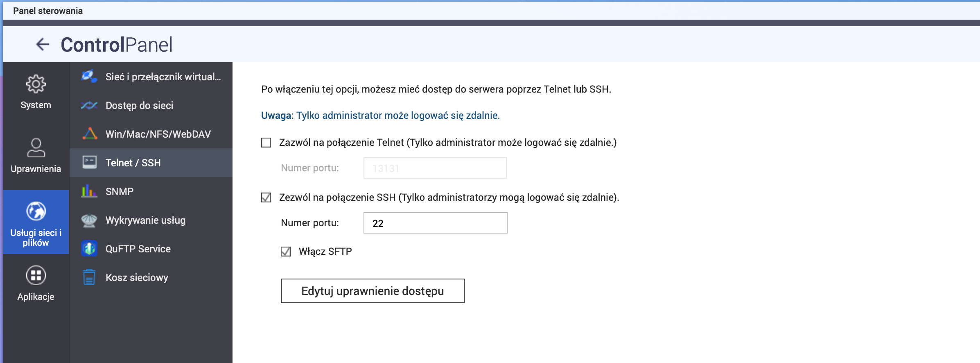This screenshot has width=980, height=363.
Task: Click the Win/Mac/NFS/WebDAV triangle icon
Action: click(x=89, y=134)
